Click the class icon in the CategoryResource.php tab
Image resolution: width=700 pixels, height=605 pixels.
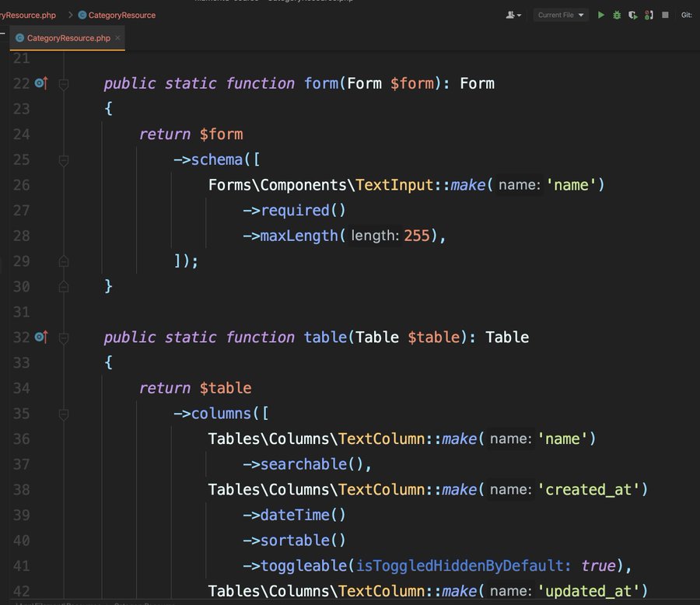pyautogui.click(x=19, y=38)
